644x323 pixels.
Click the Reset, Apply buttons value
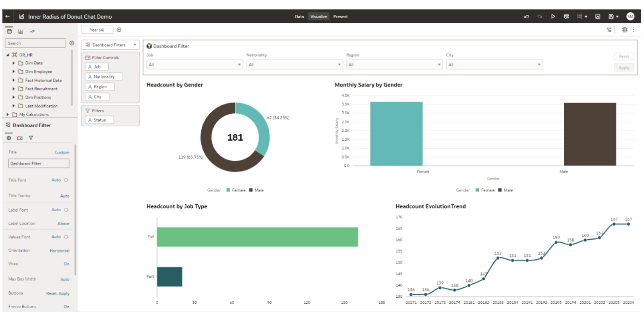click(x=58, y=294)
